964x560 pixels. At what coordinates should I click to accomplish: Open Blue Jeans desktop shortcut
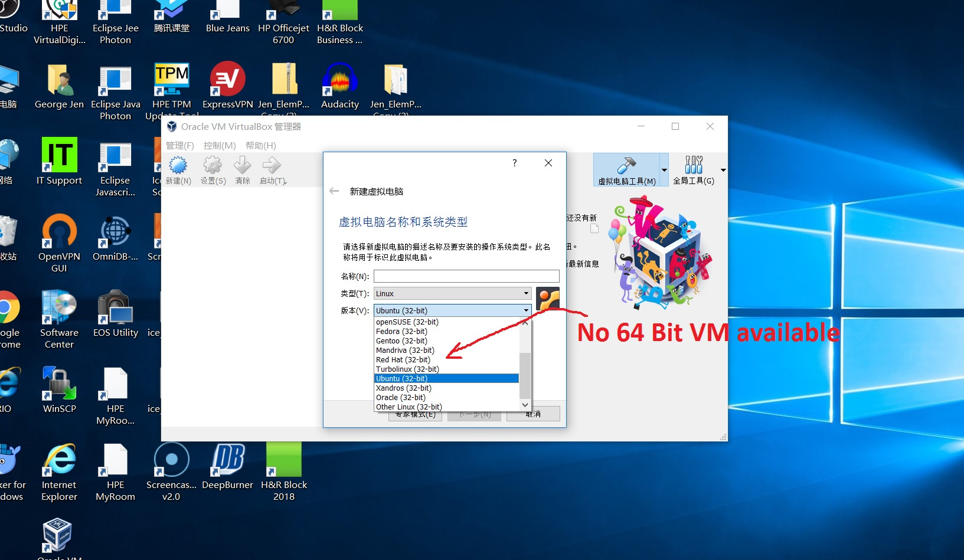(x=228, y=18)
